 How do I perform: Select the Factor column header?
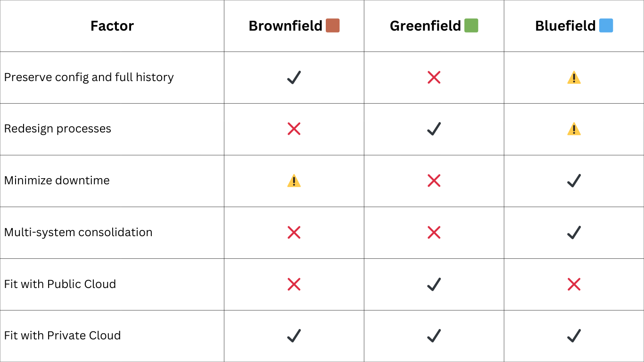[x=112, y=26]
